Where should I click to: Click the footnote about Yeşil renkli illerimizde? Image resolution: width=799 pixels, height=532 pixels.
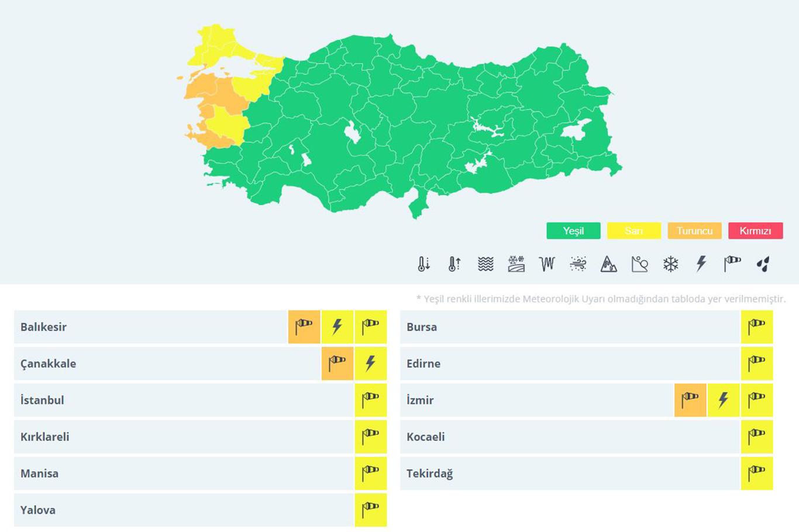pyautogui.click(x=601, y=299)
